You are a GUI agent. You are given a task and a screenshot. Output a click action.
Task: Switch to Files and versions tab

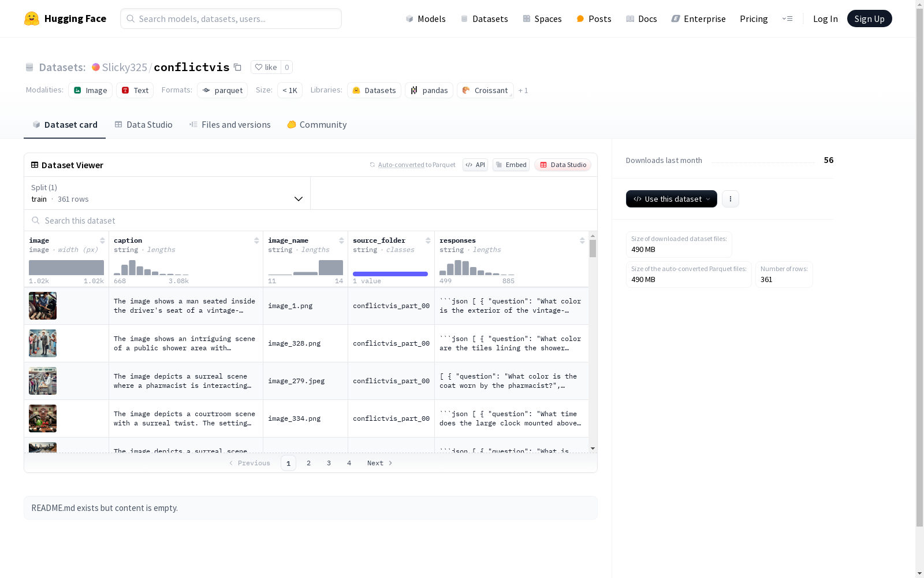(x=230, y=125)
